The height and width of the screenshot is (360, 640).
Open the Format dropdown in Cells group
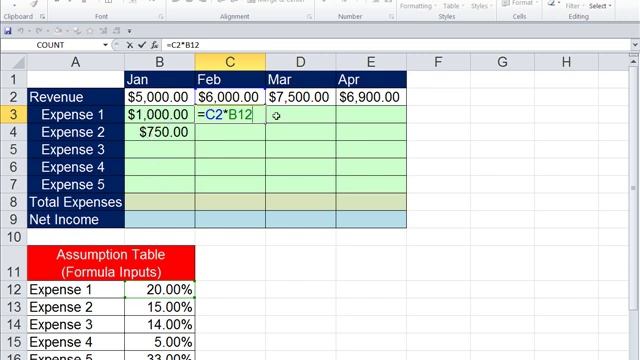[520, 4]
